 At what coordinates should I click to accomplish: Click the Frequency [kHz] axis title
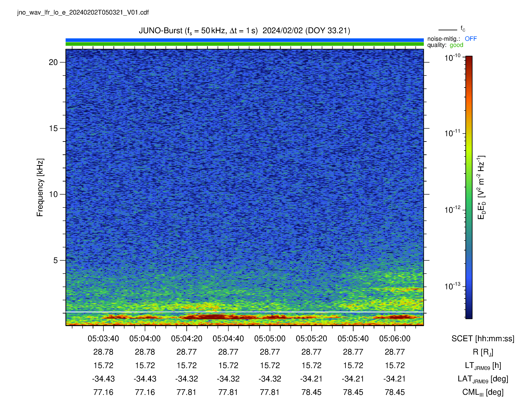[40, 187]
